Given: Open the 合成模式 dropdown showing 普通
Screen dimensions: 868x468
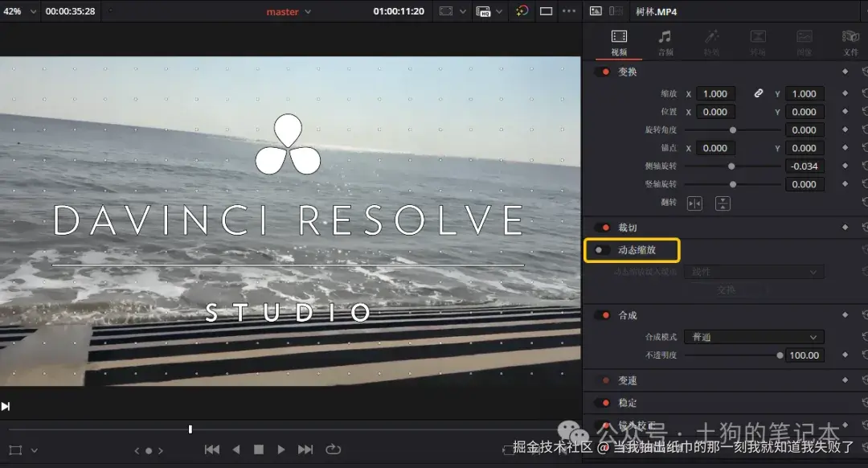Looking at the screenshot, I should point(754,337).
